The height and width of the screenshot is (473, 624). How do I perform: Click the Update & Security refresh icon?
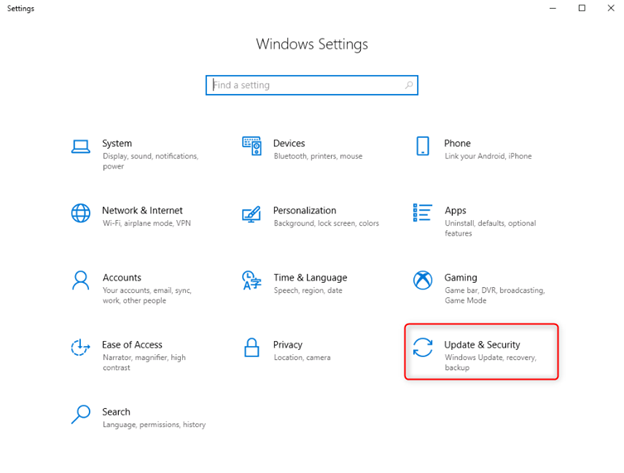tap(423, 347)
